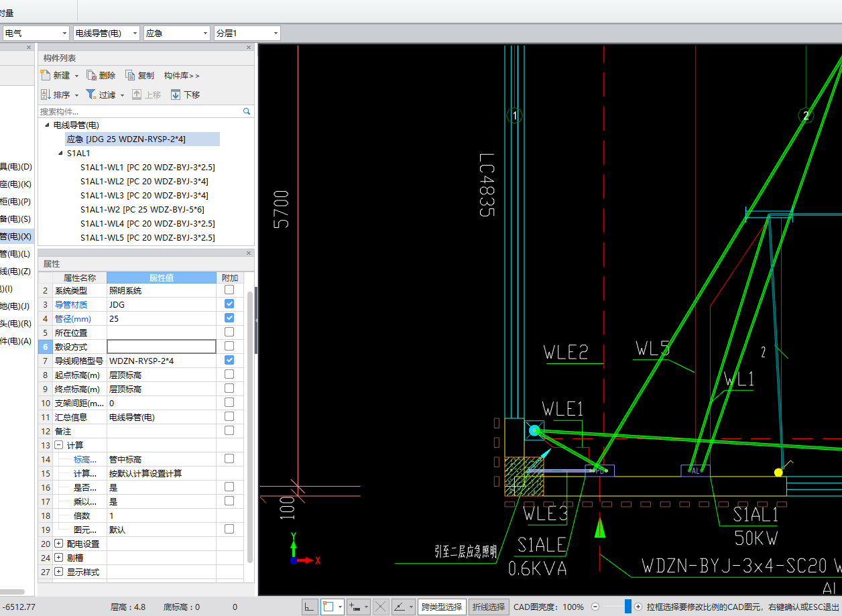
Task: Click the 折线选择 button
Action: coord(489,607)
